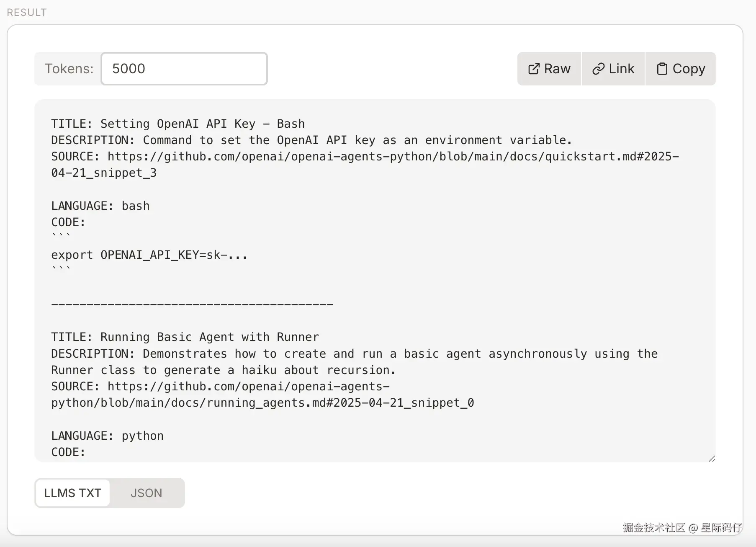Click the external-link icon on Raw

[534, 69]
